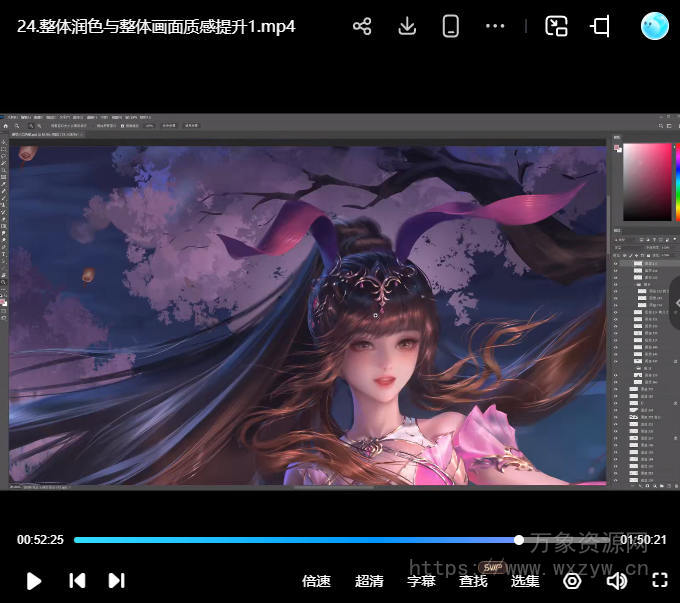The image size is (680, 603).
Task: Click the 字幕 subtitles button
Action: click(421, 581)
